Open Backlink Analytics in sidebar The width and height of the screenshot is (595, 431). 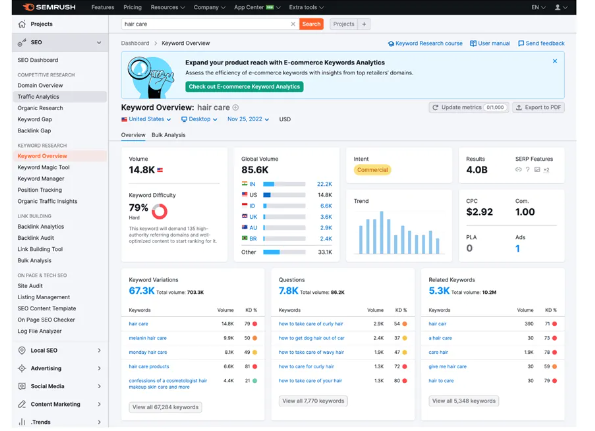point(41,227)
